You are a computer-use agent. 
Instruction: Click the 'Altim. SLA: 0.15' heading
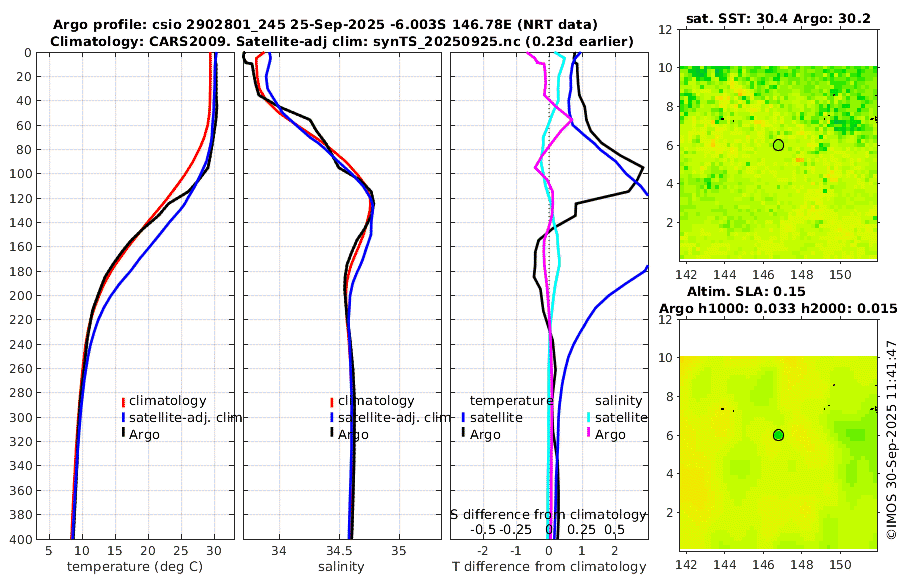coord(746,291)
